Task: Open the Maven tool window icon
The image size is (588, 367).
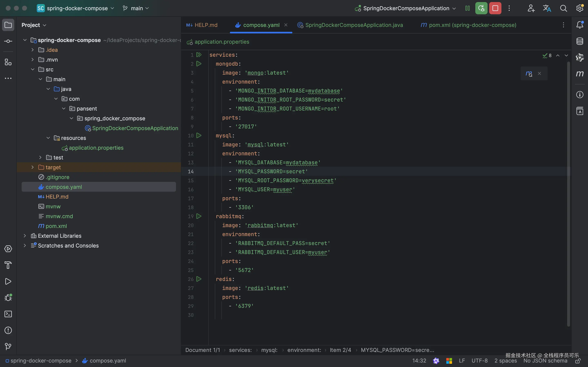Action: pos(580,74)
